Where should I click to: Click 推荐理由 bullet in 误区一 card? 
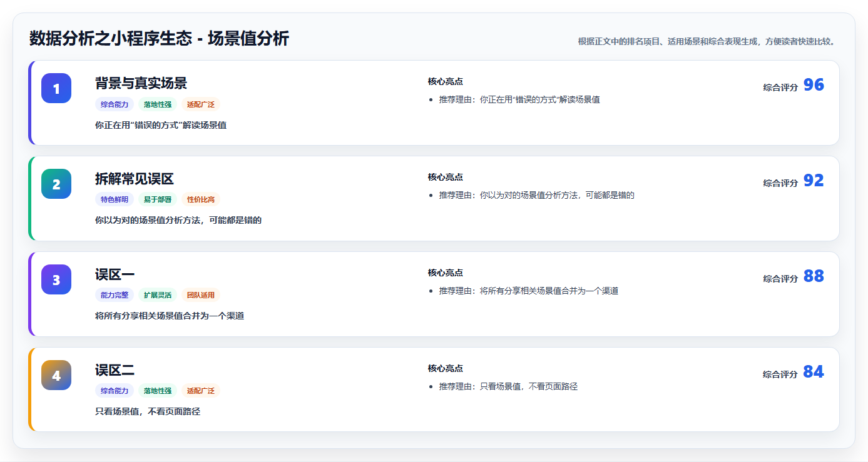[529, 291]
